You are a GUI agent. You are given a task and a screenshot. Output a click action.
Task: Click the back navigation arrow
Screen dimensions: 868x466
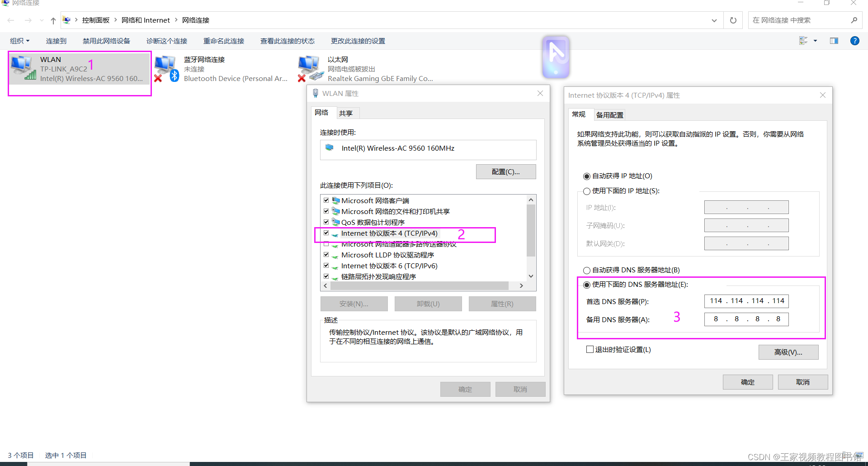point(10,20)
